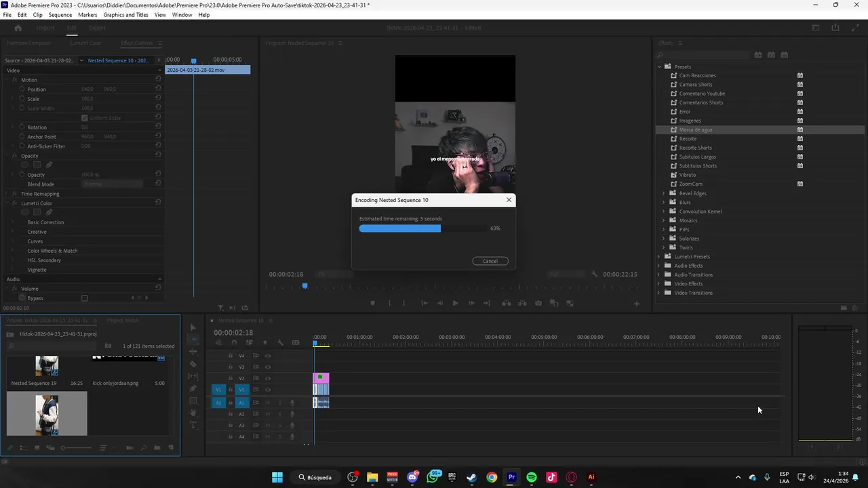Viewport: 868px width, 488px height.
Task: Select the Track Select Forward tool
Action: [x=193, y=340]
